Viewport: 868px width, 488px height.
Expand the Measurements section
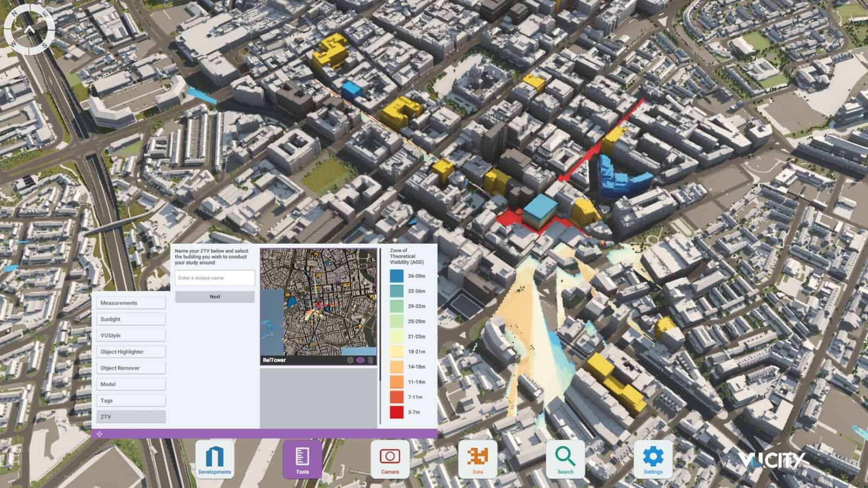[130, 303]
